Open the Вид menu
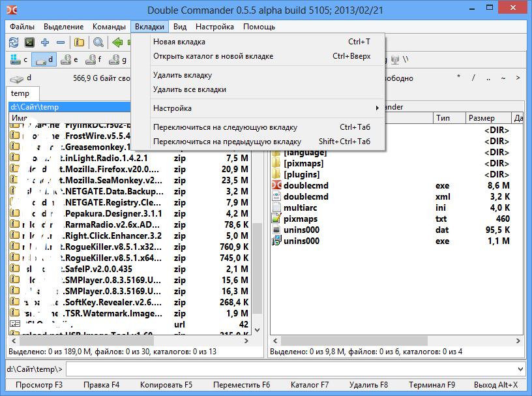Screen dimensions: 532x396 (180, 27)
